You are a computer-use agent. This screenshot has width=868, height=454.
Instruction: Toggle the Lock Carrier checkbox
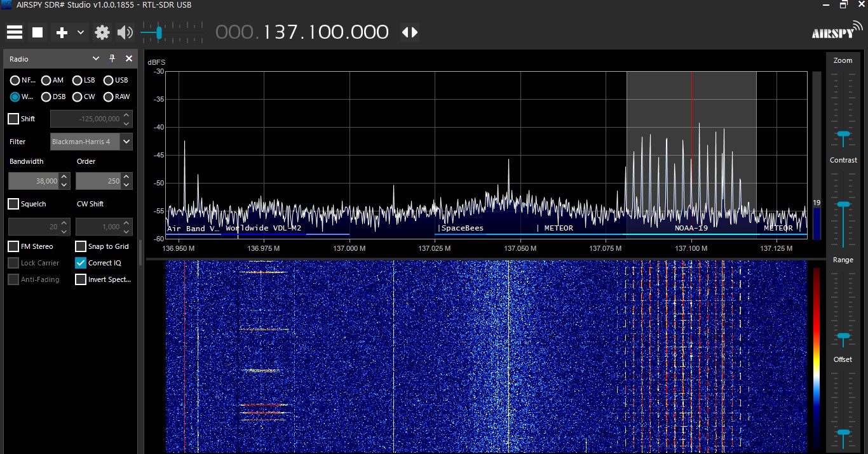pyautogui.click(x=13, y=263)
